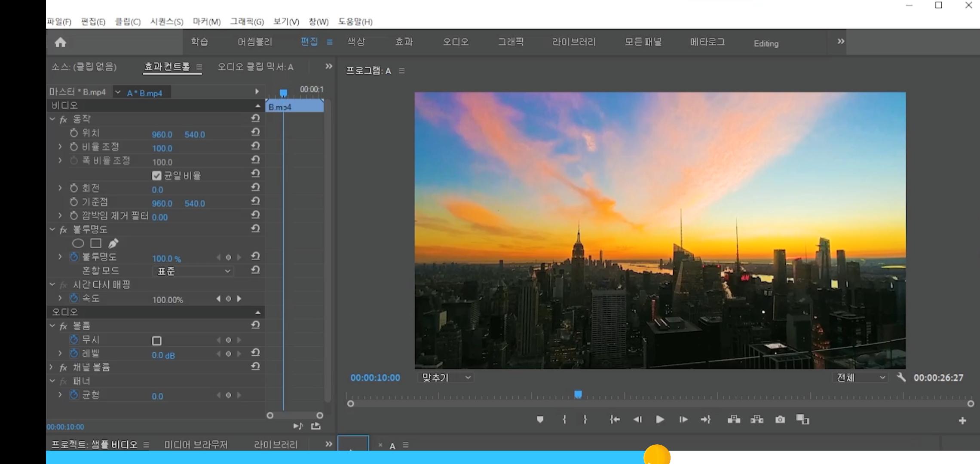Image resolution: width=980 pixels, height=464 pixels.
Task: Expand the 채널 볼륨 effect
Action: coord(52,367)
